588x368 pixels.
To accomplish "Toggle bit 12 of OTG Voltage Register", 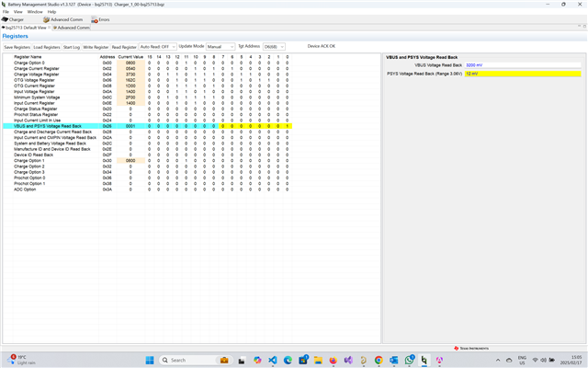I will (177, 80).
